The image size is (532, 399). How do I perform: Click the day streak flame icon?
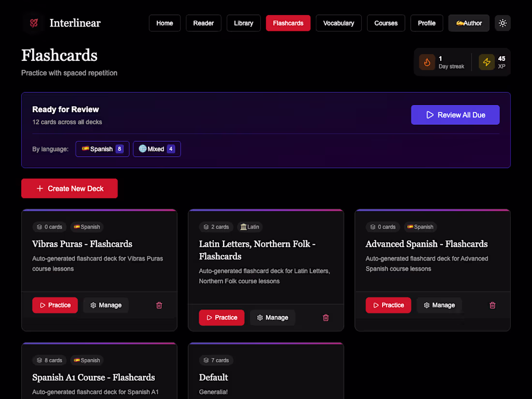point(427,62)
